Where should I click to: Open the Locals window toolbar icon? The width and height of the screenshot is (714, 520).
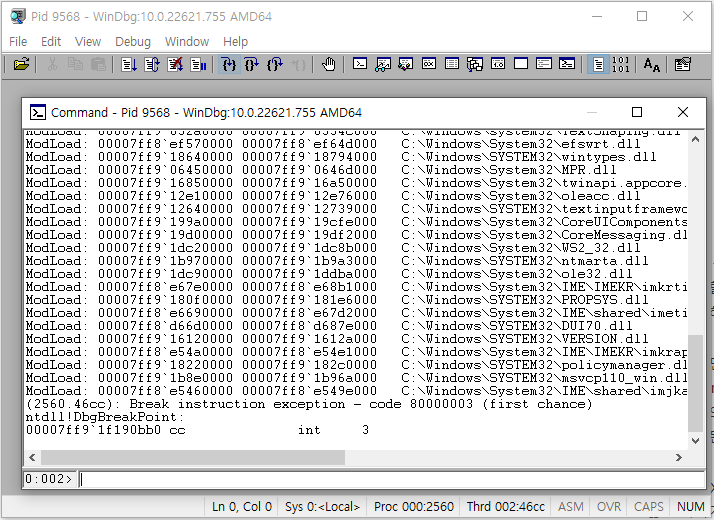pyautogui.click(x=406, y=64)
